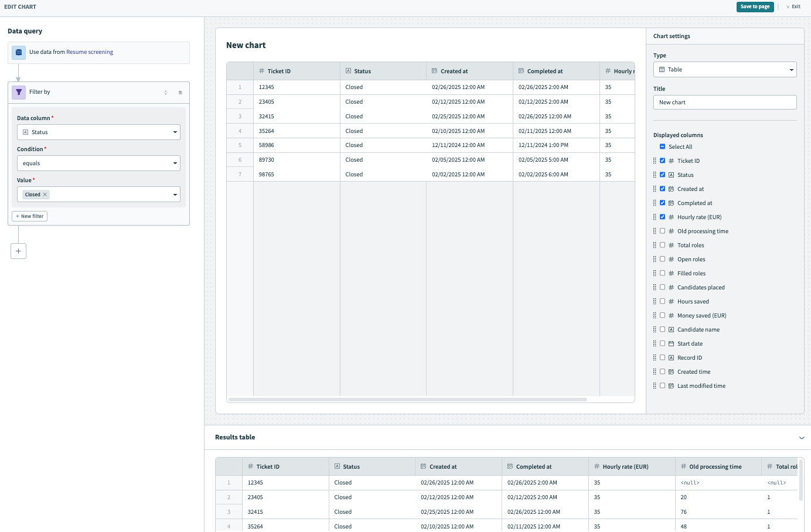
Task: Enable the Old processing time column
Action: coord(662,231)
